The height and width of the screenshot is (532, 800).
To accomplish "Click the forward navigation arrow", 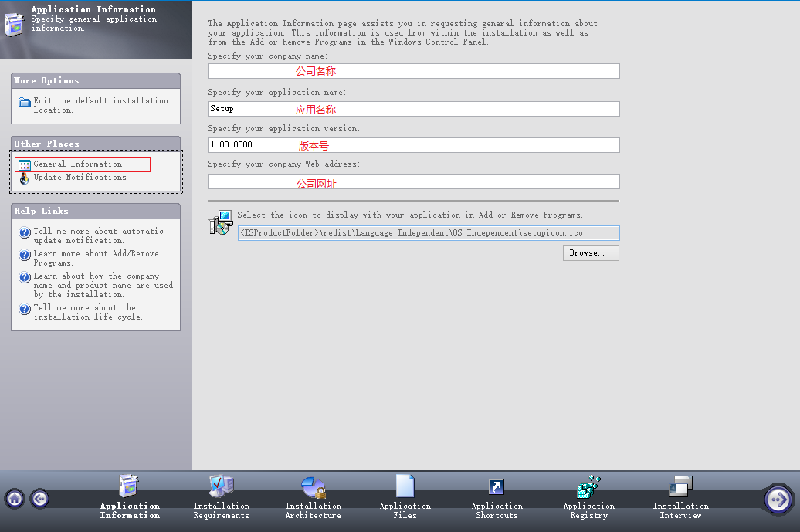I will tap(778, 499).
